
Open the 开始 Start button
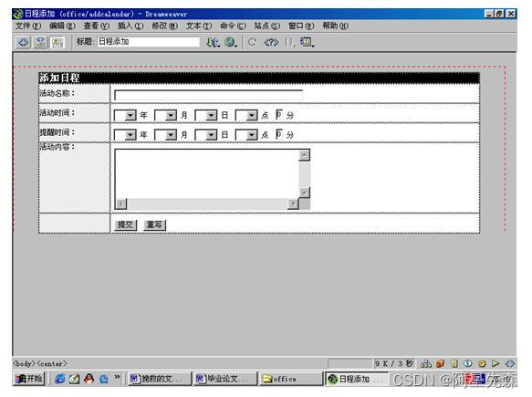click(x=29, y=379)
